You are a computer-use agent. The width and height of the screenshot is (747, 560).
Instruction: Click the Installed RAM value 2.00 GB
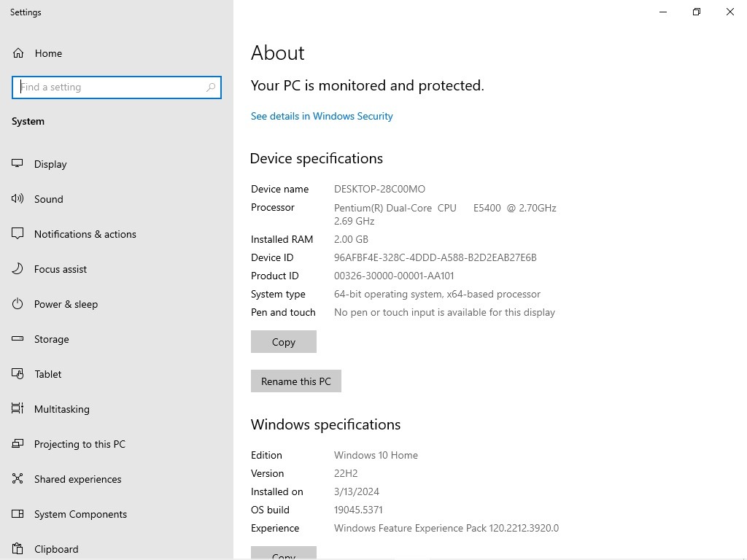click(351, 239)
